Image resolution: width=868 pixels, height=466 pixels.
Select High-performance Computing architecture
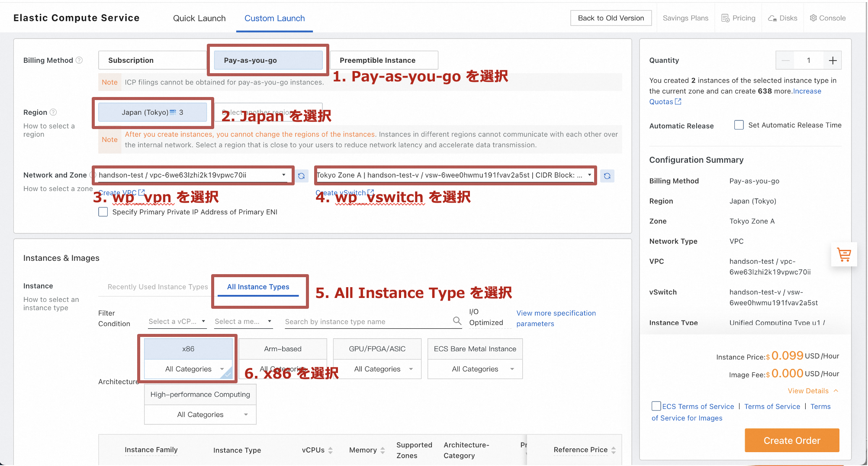[x=200, y=395]
